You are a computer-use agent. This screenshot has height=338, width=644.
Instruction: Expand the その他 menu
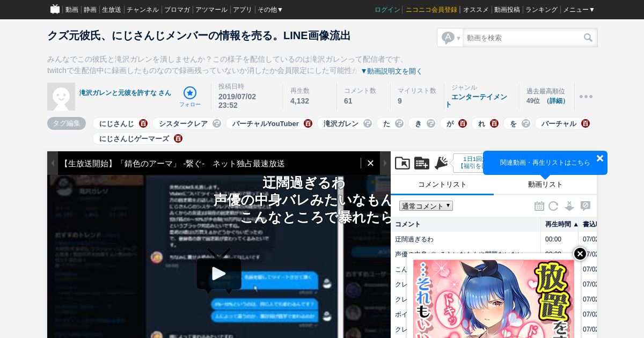pyautogui.click(x=270, y=10)
